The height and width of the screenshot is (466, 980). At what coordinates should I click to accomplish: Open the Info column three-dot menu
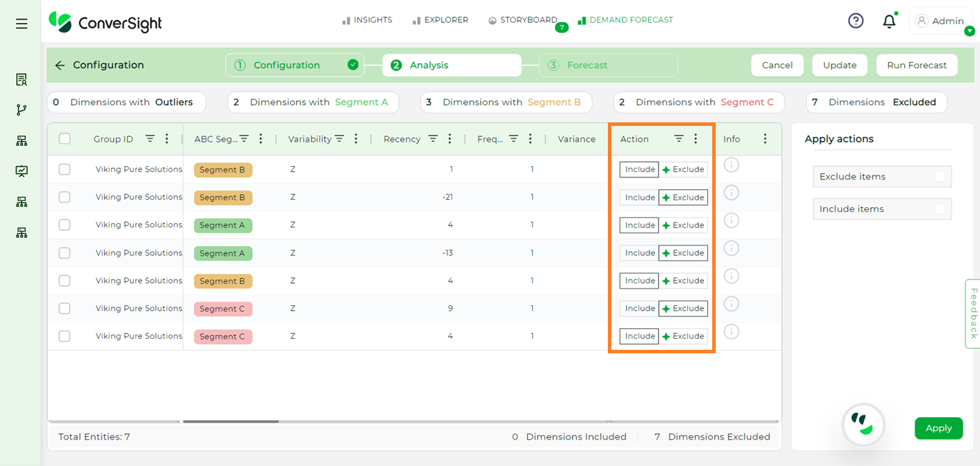pyautogui.click(x=765, y=139)
